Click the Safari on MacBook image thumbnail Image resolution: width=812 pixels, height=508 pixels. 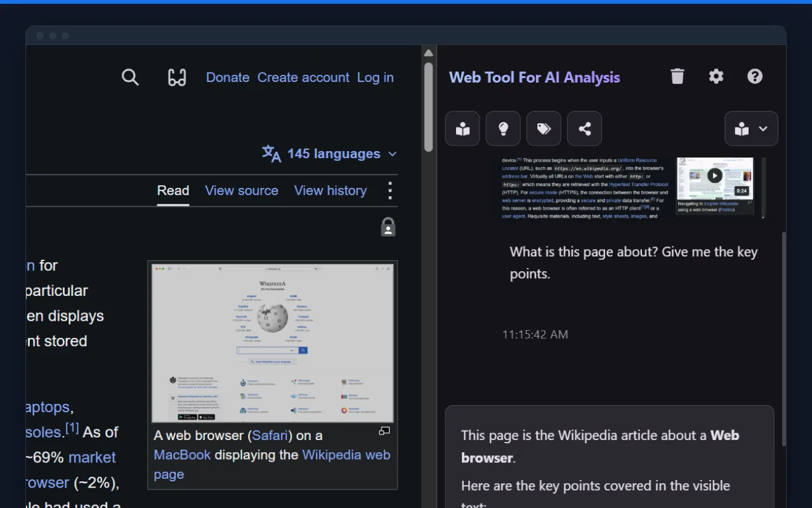click(x=273, y=343)
